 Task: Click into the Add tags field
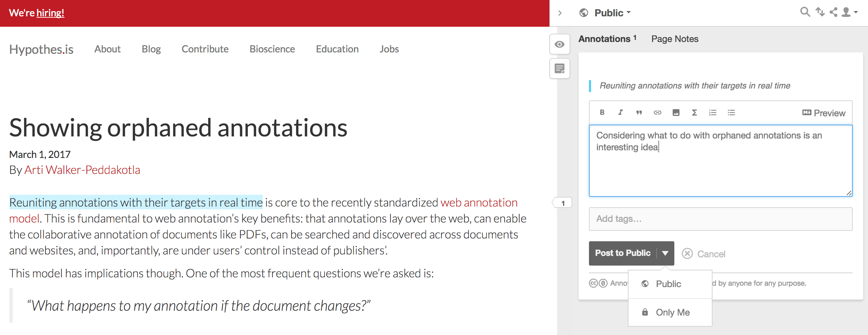click(720, 219)
